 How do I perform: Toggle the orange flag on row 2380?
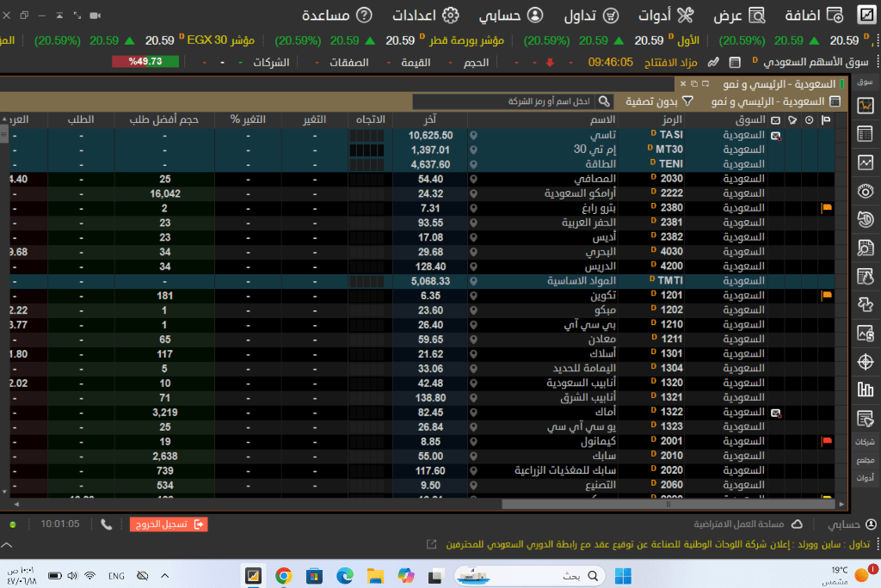pos(828,208)
